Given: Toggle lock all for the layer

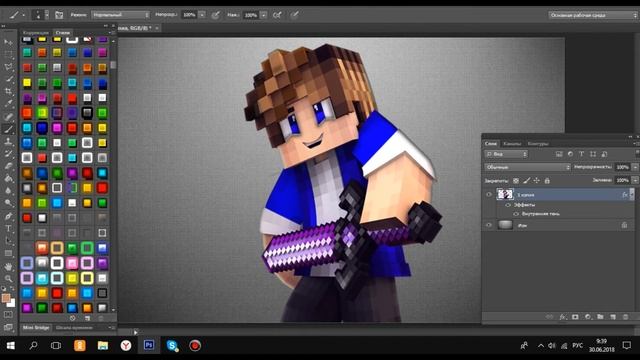Looking at the screenshot, I should pyautogui.click(x=547, y=180).
